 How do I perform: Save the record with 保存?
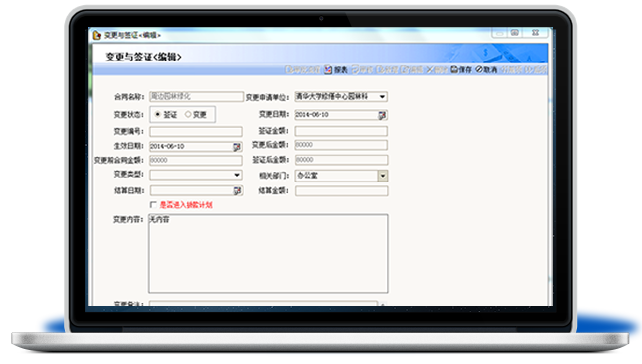click(x=461, y=70)
